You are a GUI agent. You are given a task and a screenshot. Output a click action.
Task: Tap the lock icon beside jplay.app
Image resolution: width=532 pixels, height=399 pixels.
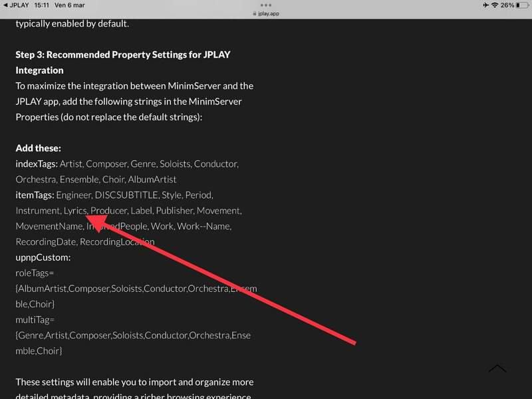255,13
